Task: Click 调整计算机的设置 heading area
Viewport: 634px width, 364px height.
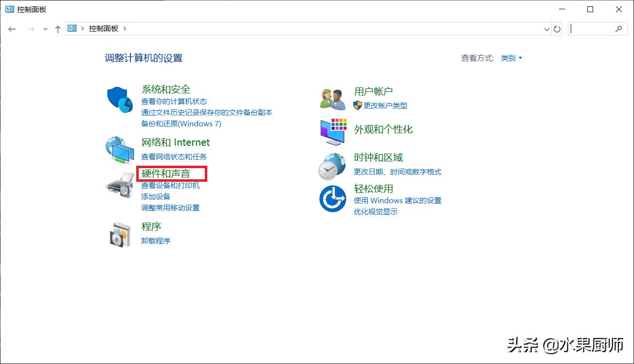Action: (143, 57)
